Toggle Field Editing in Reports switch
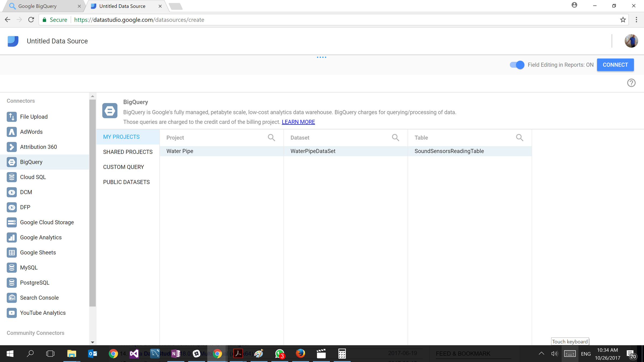The width and height of the screenshot is (644, 362). pos(517,65)
